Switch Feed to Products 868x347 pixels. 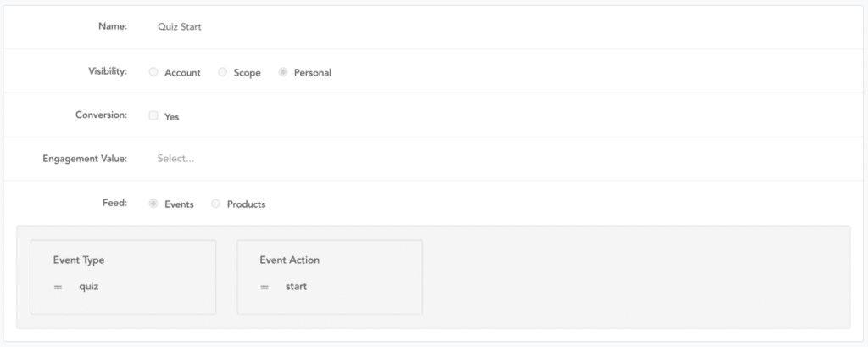pyautogui.click(x=215, y=204)
